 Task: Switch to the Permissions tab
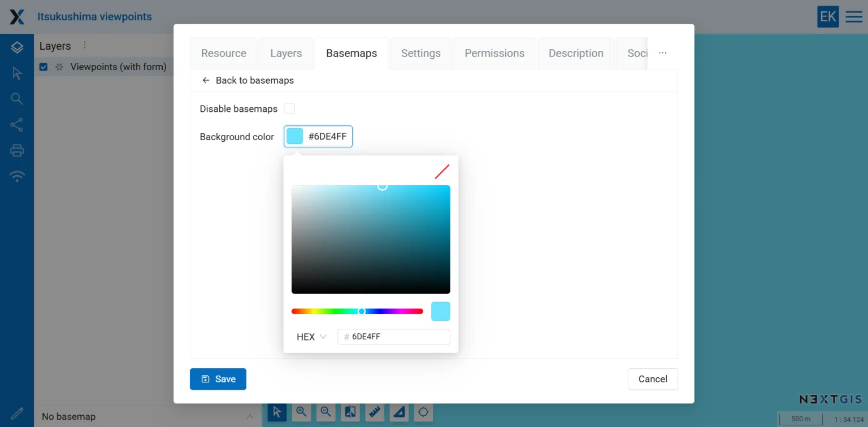tap(494, 53)
